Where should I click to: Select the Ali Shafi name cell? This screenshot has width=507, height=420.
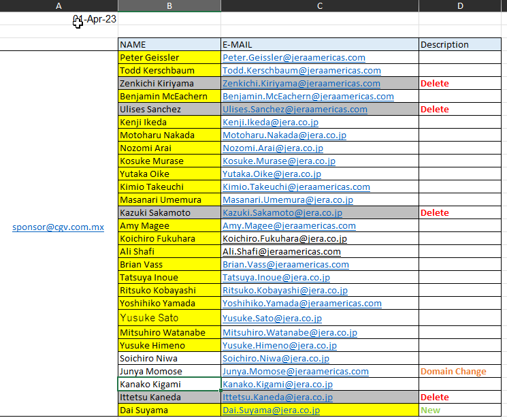coord(169,251)
